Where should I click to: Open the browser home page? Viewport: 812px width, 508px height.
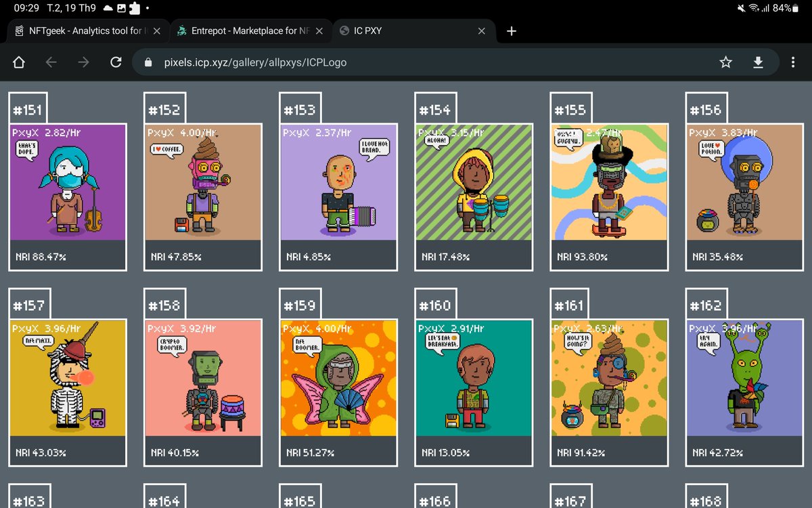(x=19, y=62)
